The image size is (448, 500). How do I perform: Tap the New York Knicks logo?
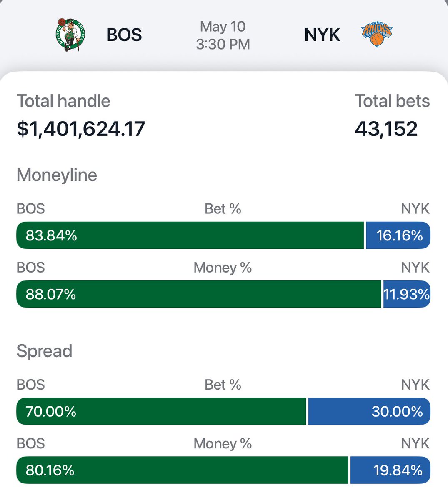(377, 34)
